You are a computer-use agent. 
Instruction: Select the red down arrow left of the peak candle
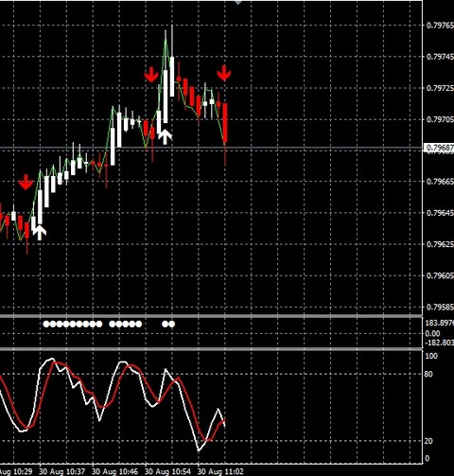pyautogui.click(x=151, y=75)
